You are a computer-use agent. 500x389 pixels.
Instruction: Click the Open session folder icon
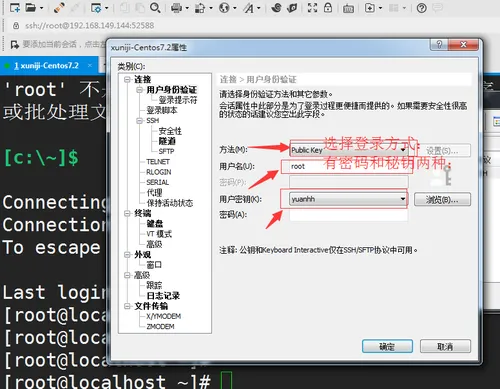click(31, 8)
